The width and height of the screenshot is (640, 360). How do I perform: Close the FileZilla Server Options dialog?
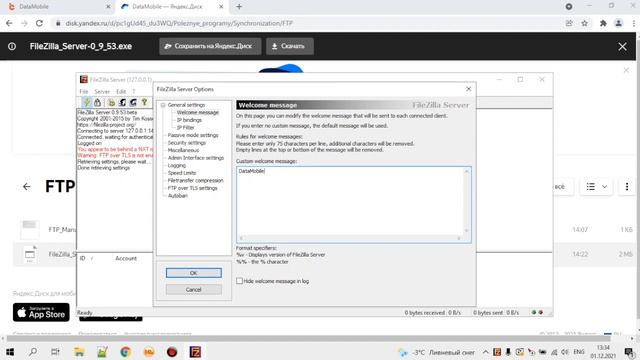click(x=468, y=89)
